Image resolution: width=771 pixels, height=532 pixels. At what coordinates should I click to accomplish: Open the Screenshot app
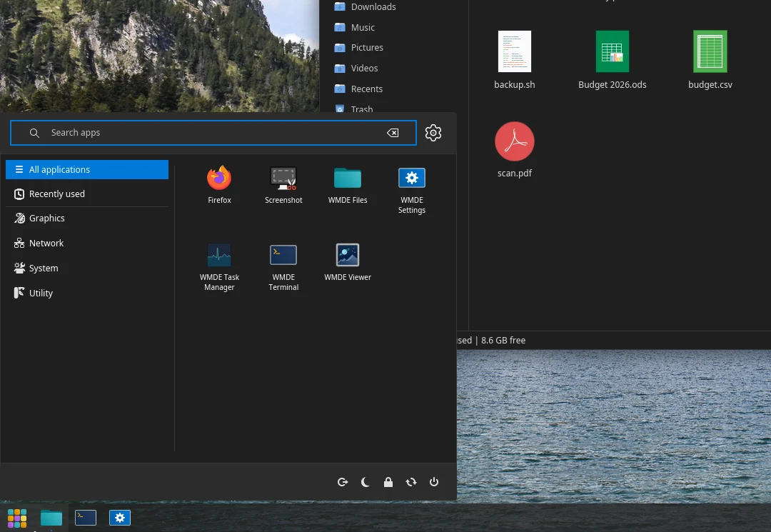tap(283, 186)
